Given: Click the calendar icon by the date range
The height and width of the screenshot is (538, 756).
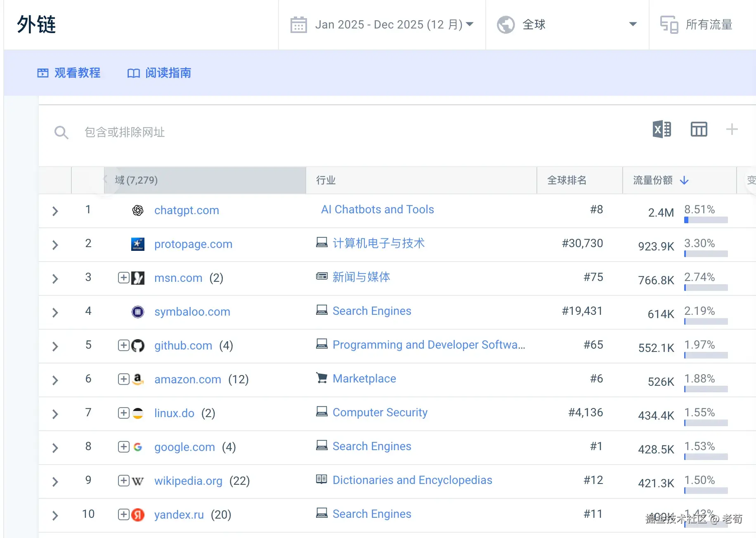Looking at the screenshot, I should click(x=299, y=25).
